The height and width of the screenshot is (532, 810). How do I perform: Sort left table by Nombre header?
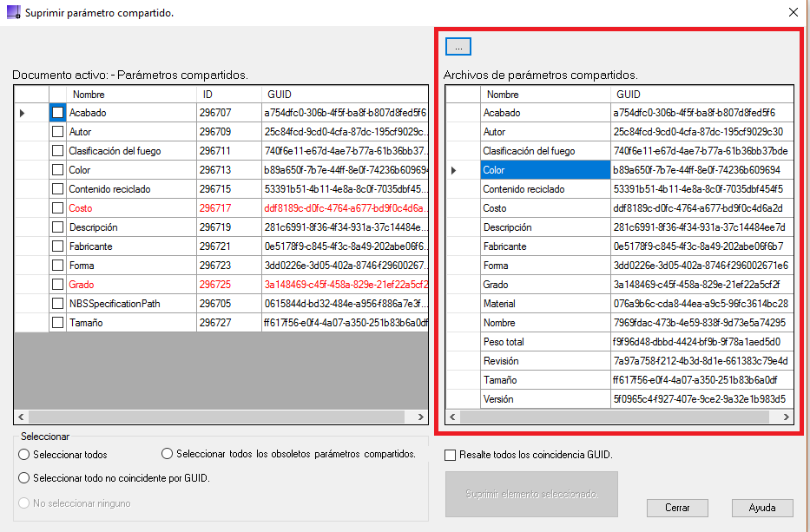point(131,95)
